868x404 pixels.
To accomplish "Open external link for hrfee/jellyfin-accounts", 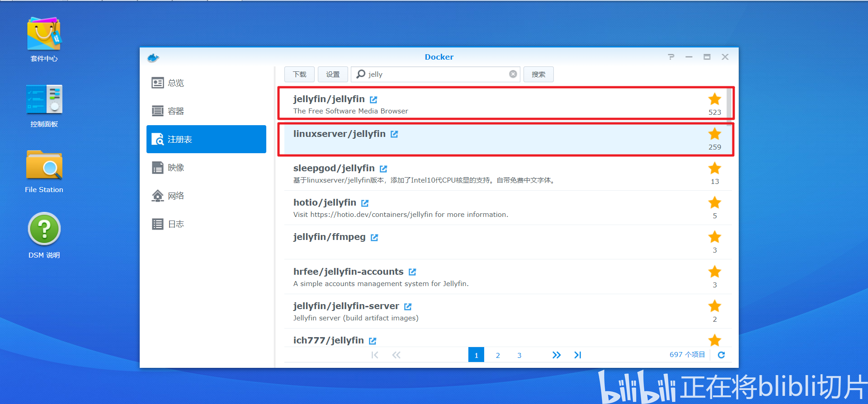I will click(x=412, y=272).
